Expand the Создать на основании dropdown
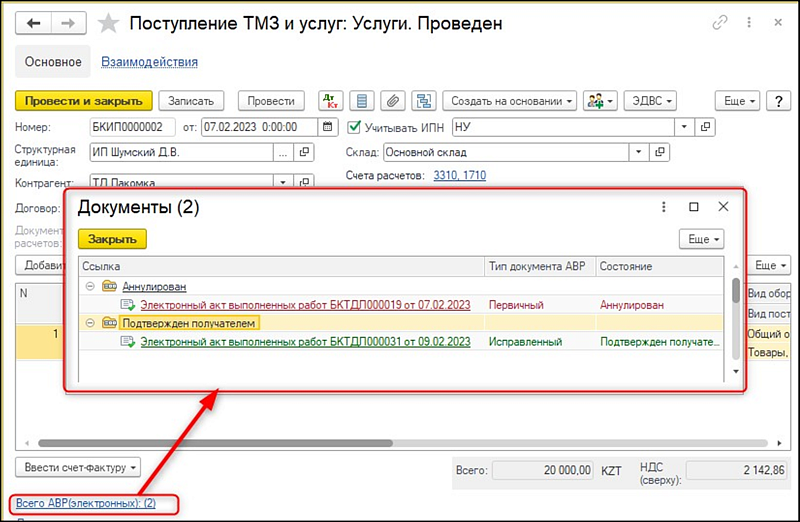The width and height of the screenshot is (800, 522). (x=510, y=101)
